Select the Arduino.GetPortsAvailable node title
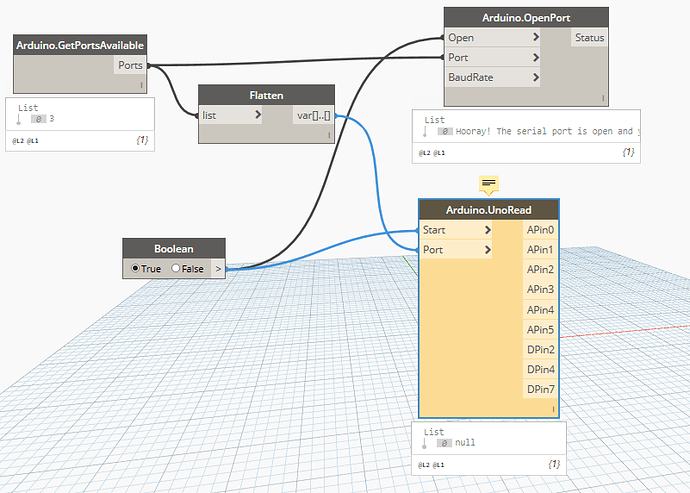 coord(80,45)
